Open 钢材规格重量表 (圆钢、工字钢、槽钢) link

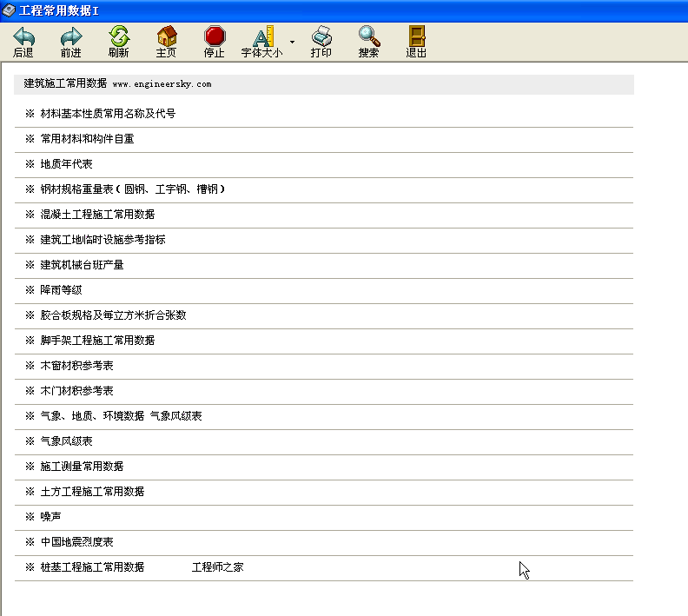(x=133, y=189)
